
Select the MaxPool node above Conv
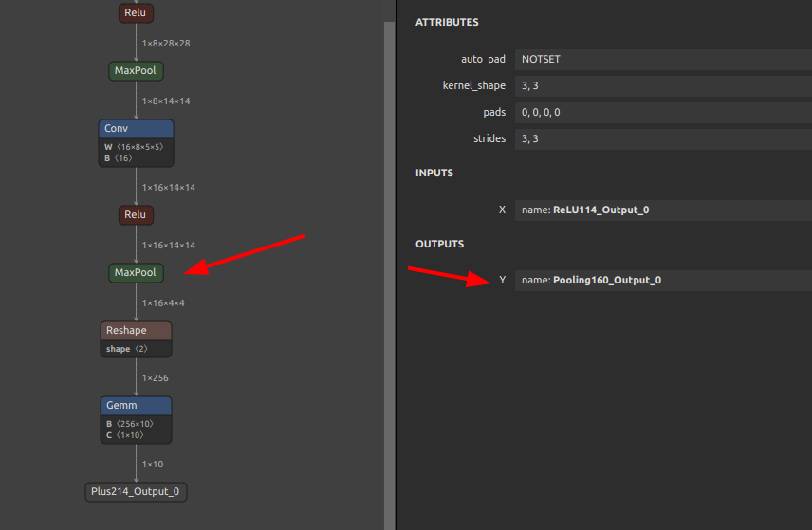(x=136, y=71)
